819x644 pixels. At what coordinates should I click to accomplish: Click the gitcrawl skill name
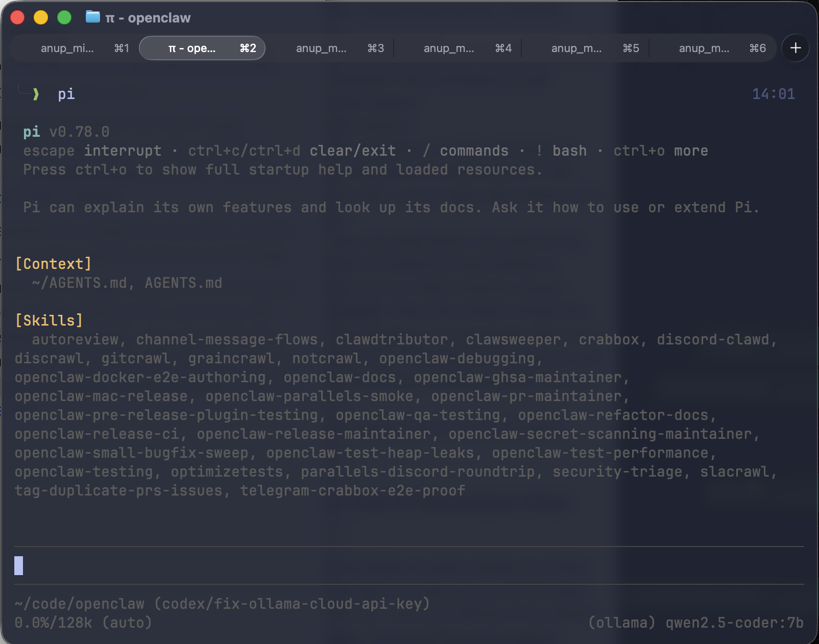point(136,358)
